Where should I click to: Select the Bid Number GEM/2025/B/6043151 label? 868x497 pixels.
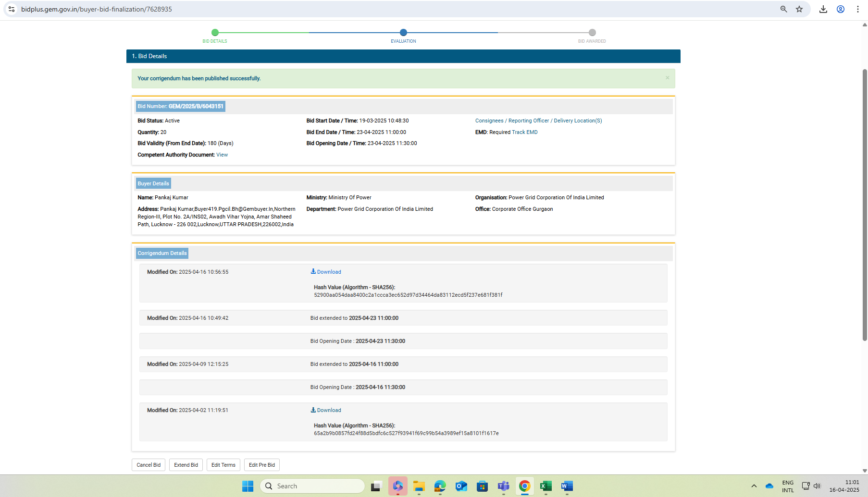(181, 106)
